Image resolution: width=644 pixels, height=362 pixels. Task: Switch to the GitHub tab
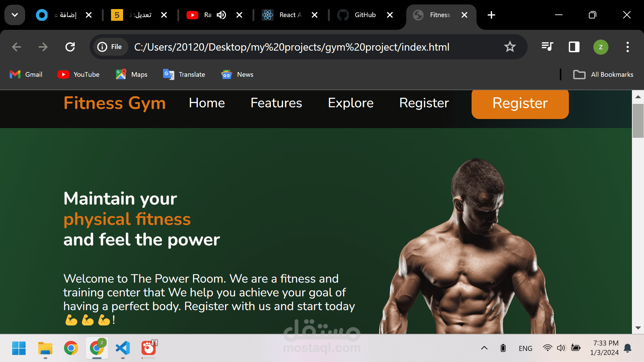click(365, 15)
